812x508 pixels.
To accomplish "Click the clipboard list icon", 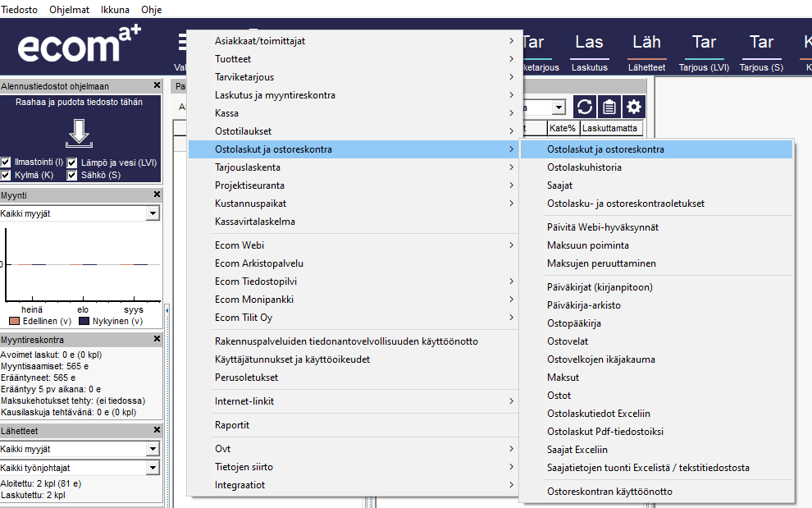I will pos(609,108).
